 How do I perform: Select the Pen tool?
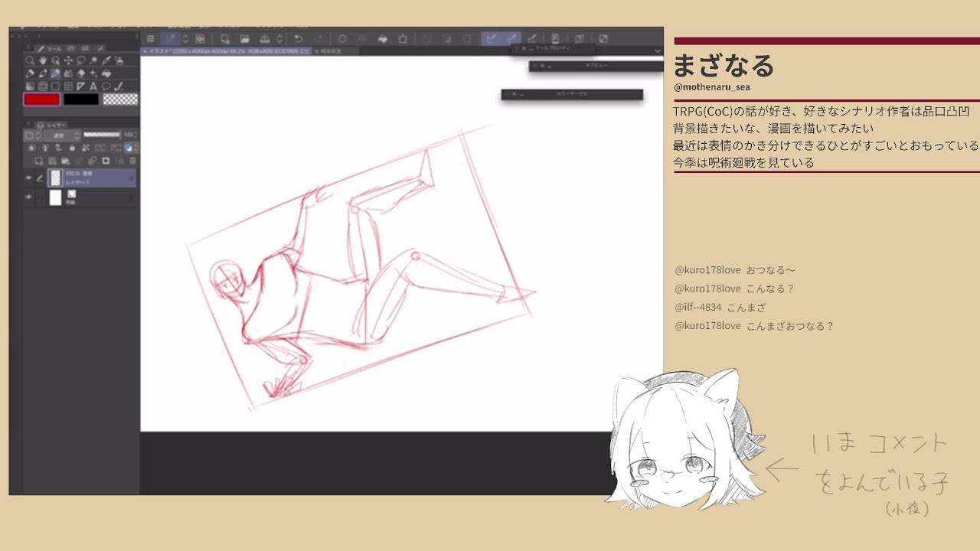point(29,73)
